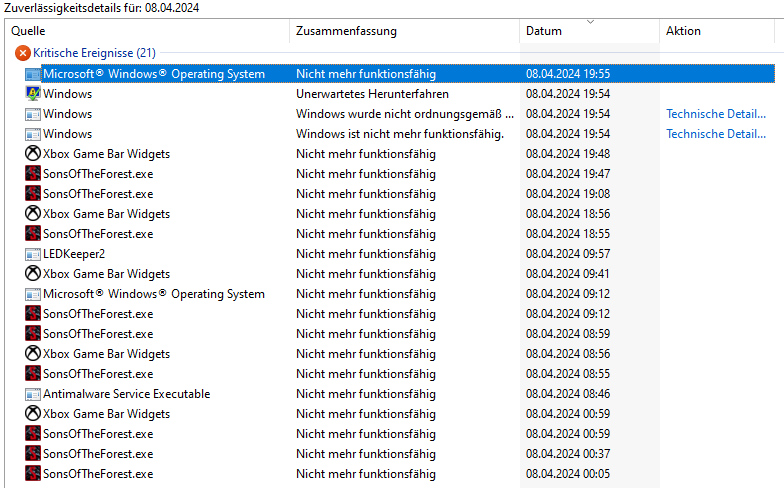Click SonsOfTheForest icon in the 00:05 row
784x488 pixels.
(x=33, y=474)
